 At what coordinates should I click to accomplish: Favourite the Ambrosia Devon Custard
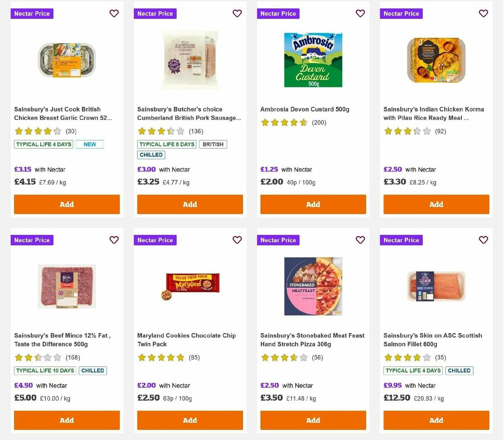click(360, 13)
